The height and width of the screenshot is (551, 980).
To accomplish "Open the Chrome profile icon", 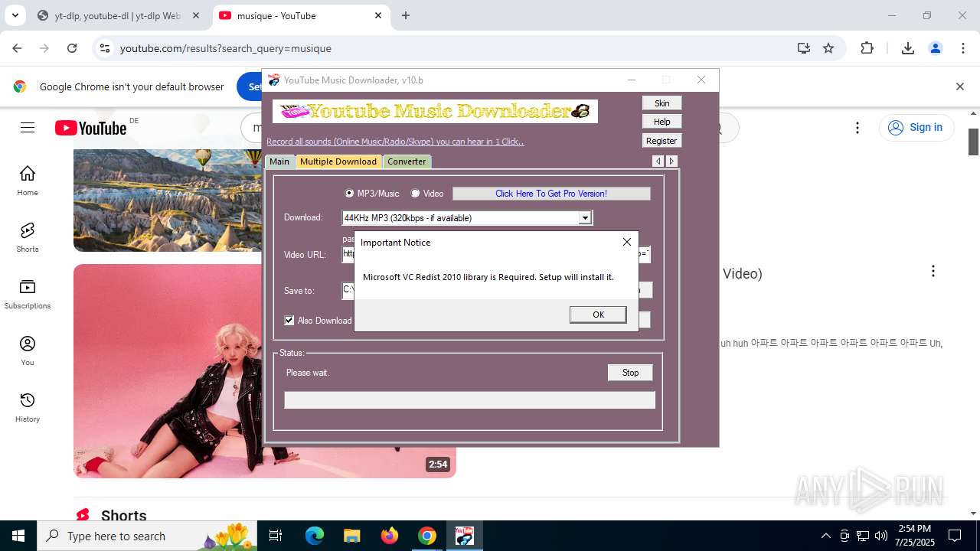I will click(936, 48).
